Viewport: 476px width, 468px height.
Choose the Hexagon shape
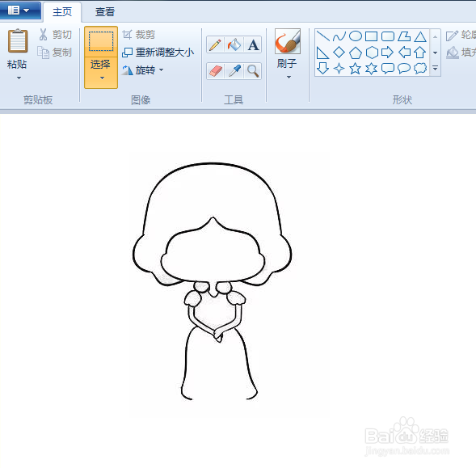[372, 53]
